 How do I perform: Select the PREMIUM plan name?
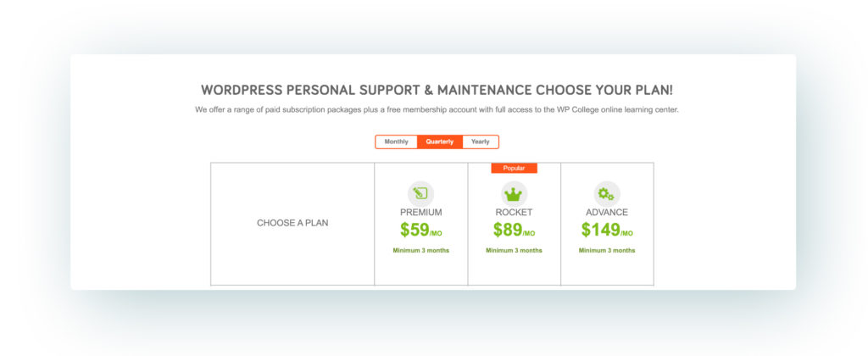[x=420, y=212]
